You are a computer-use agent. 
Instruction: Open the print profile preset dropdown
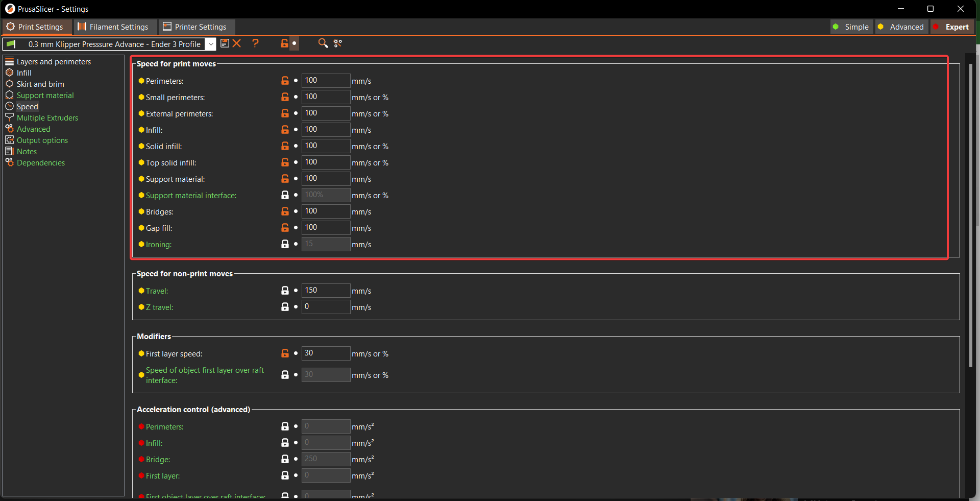[210, 44]
